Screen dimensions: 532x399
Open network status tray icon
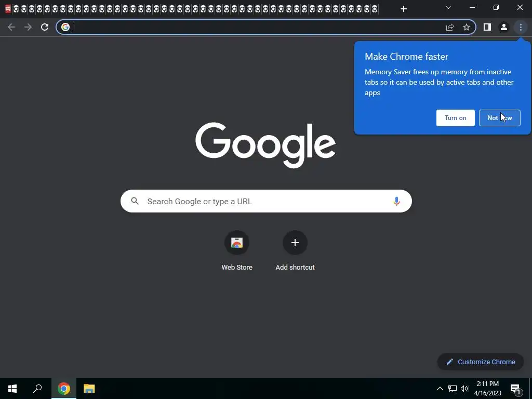pos(453,389)
